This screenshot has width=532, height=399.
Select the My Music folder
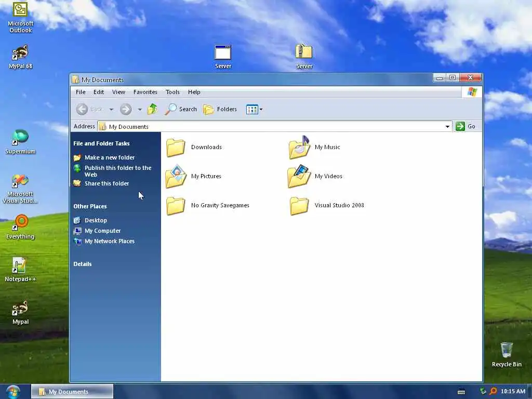(x=314, y=147)
